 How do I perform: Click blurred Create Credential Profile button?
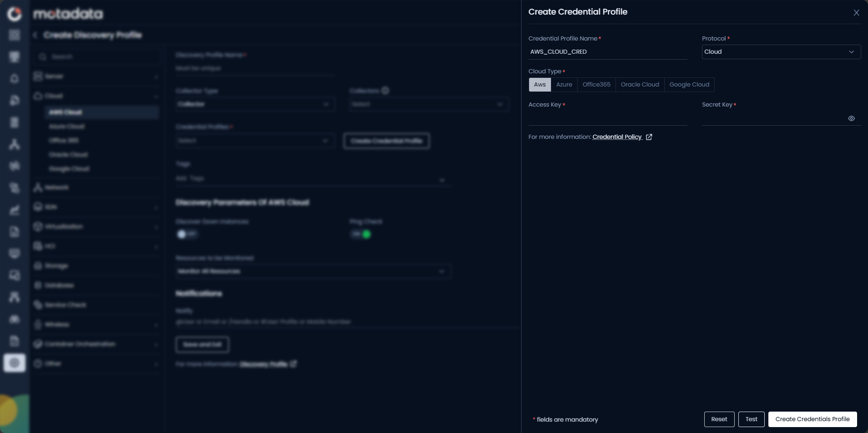[386, 141]
